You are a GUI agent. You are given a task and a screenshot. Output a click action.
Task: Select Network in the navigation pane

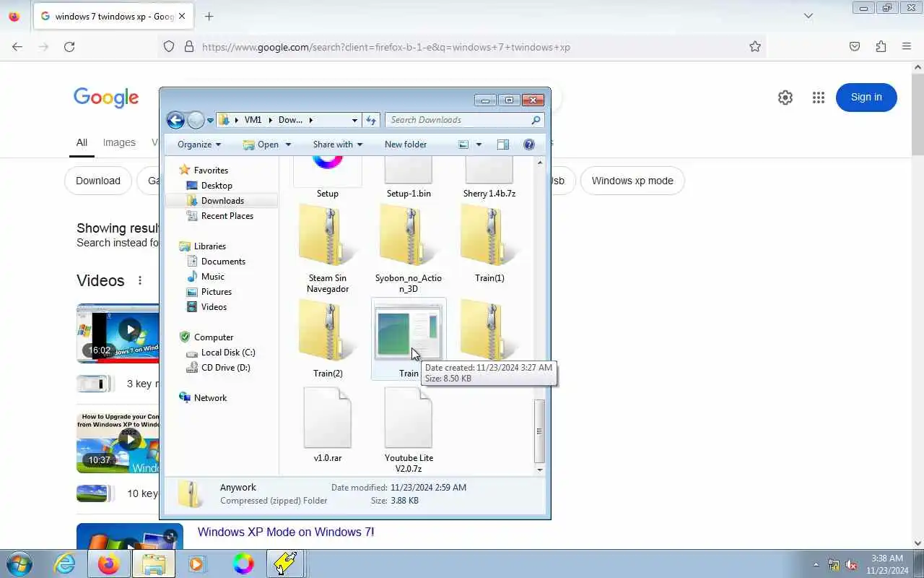coord(210,398)
